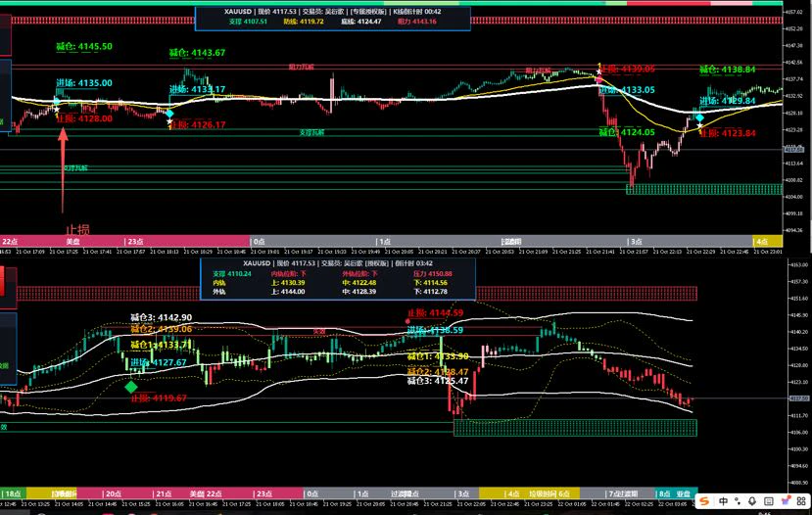812x515 pixels.
Task: Click orange reduce label 4128.47
Action: [438, 372]
